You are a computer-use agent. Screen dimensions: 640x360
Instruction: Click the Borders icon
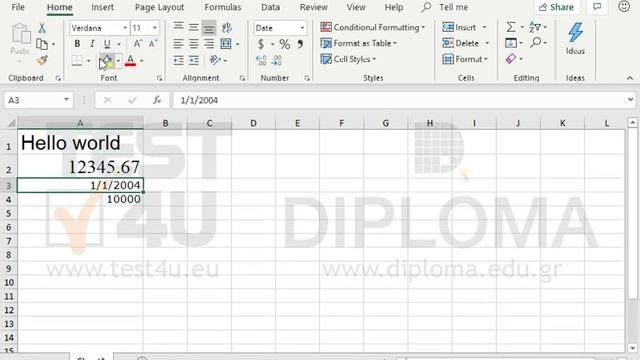click(x=77, y=61)
